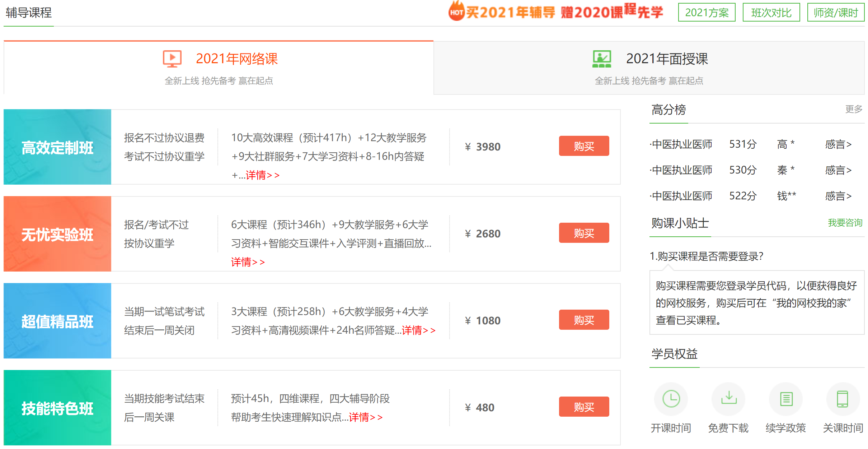Image resolution: width=868 pixels, height=449 pixels.
Task: Click the 关课时间 phone icon
Action: point(843,399)
